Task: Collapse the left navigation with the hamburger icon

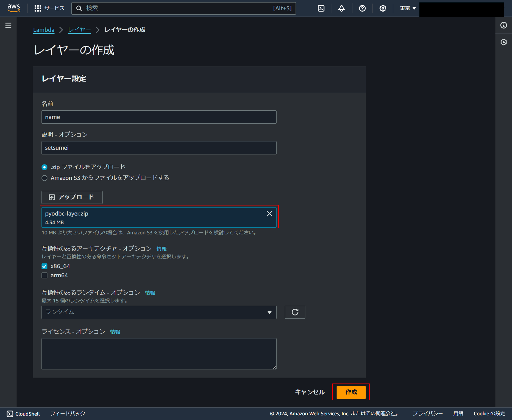Action: pyautogui.click(x=8, y=25)
